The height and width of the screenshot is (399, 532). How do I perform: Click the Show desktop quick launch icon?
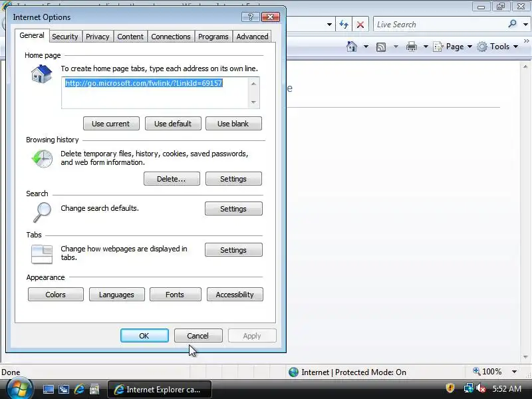pyautogui.click(x=48, y=390)
